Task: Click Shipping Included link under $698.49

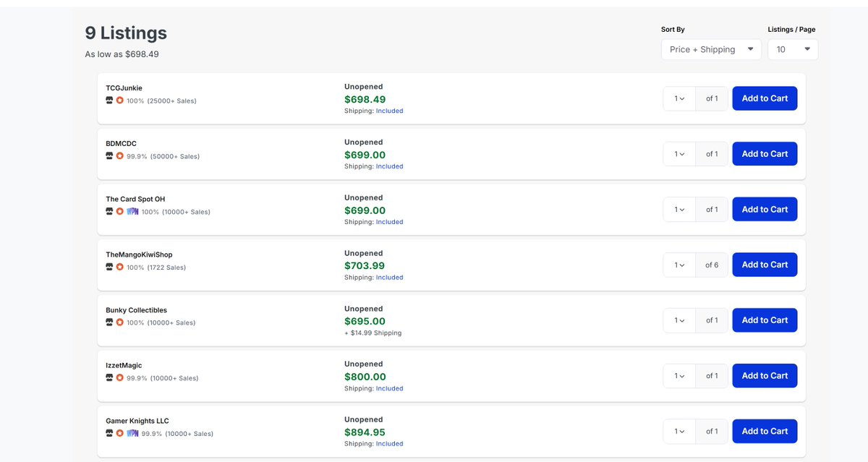Action: point(389,111)
